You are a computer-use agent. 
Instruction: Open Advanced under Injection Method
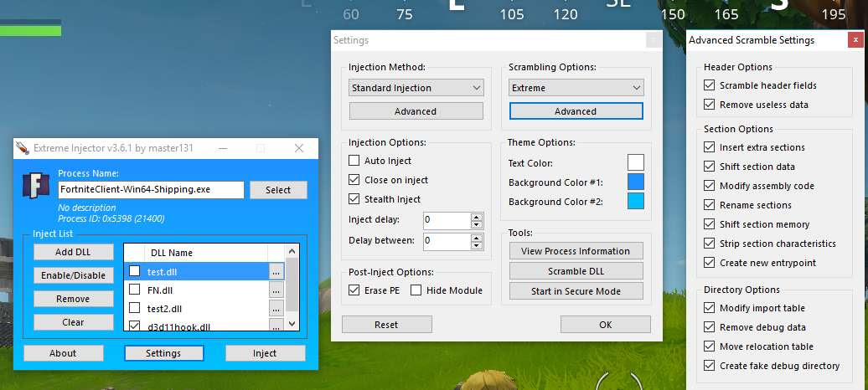(416, 111)
